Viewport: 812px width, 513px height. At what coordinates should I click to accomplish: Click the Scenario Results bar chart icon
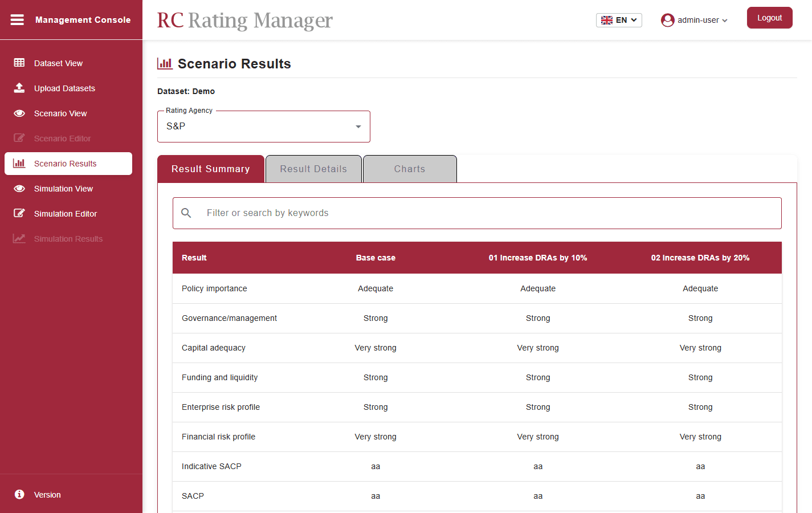pos(19,163)
